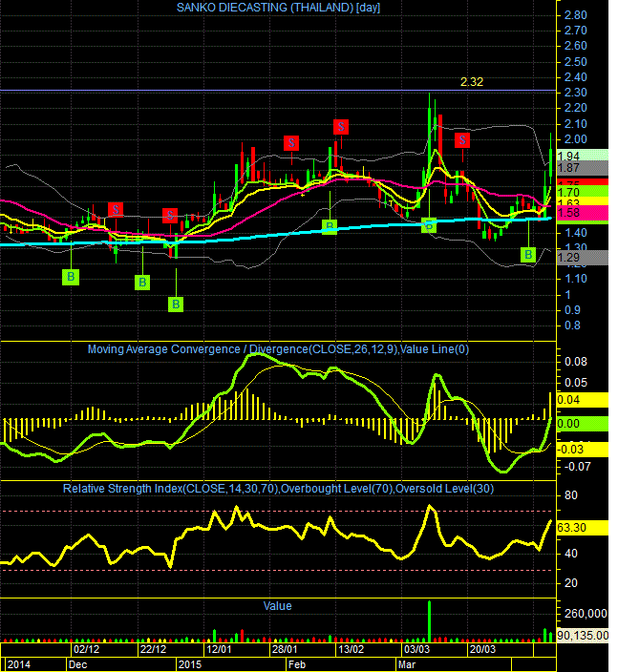Select the B buy marker above the 02/12 date

point(71,277)
